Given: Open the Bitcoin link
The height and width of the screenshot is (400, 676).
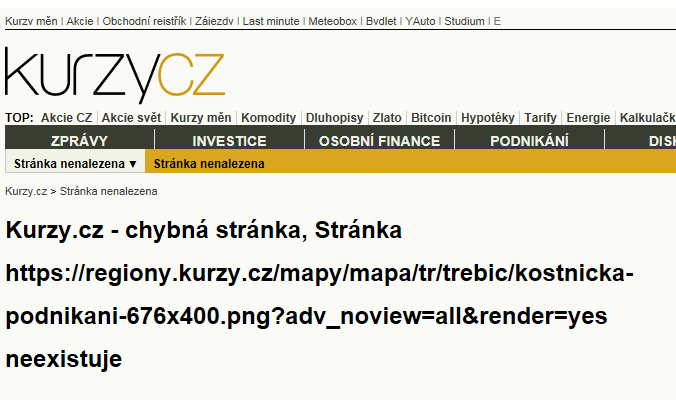Looking at the screenshot, I should (431, 118).
